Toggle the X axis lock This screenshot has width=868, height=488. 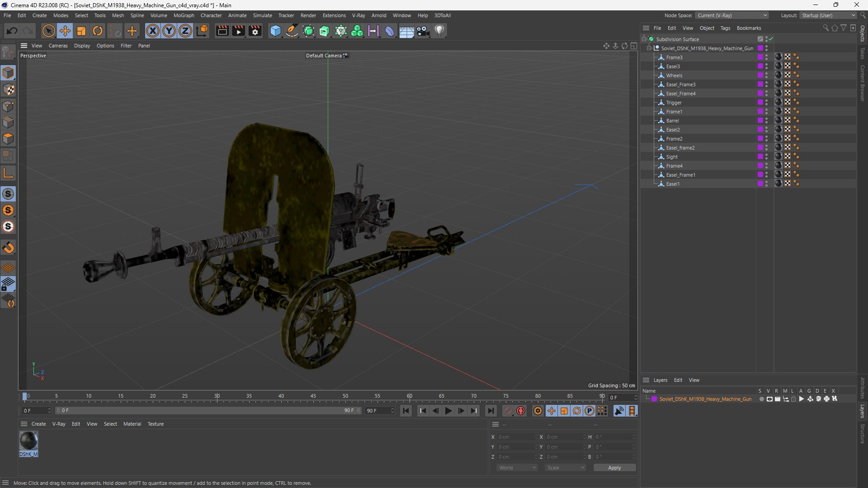153,31
